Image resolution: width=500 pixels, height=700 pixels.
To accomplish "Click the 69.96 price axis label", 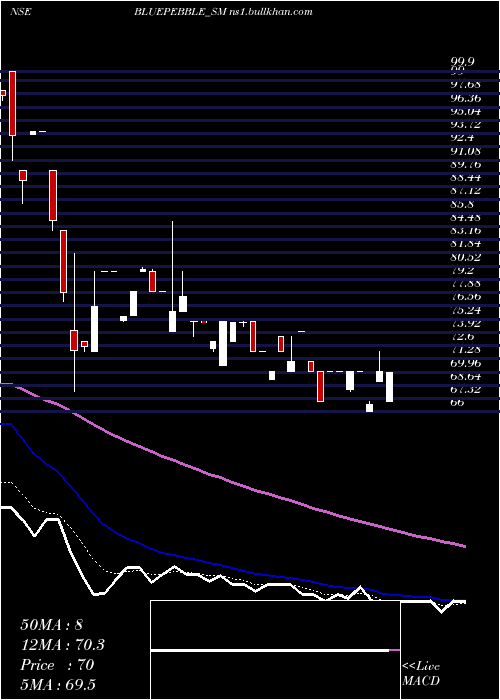I will pyautogui.click(x=466, y=362).
